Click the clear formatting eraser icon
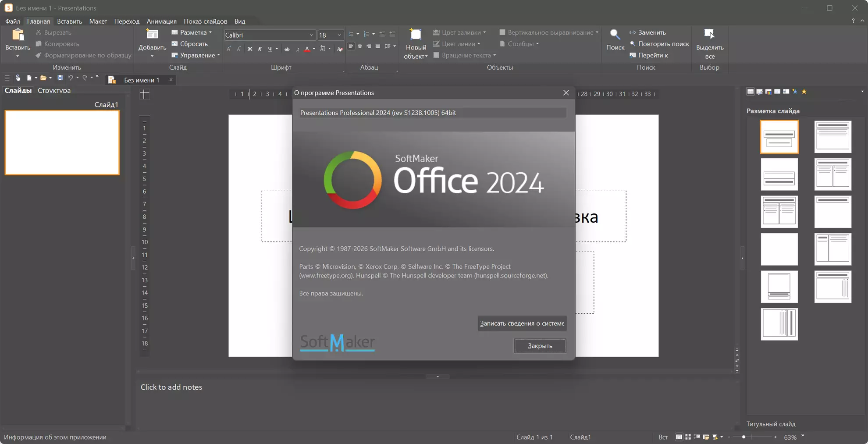Image resolution: width=868 pixels, height=444 pixels. 340,49
